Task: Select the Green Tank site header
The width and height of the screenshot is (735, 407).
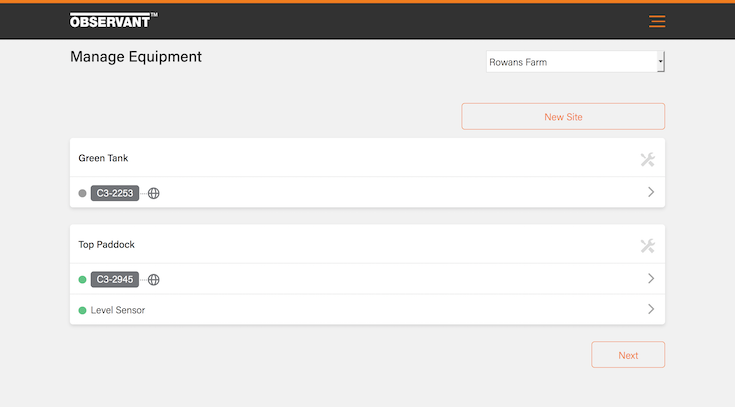Action: pos(104,158)
